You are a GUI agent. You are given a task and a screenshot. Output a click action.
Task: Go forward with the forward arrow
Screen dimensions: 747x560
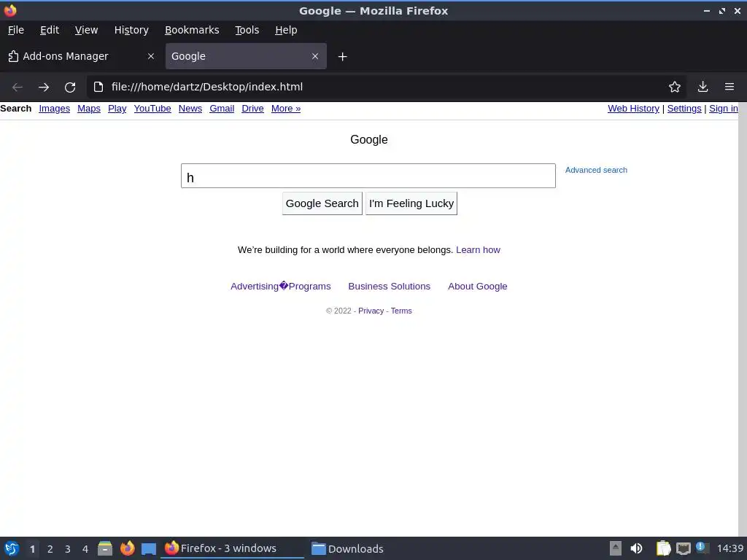point(44,87)
